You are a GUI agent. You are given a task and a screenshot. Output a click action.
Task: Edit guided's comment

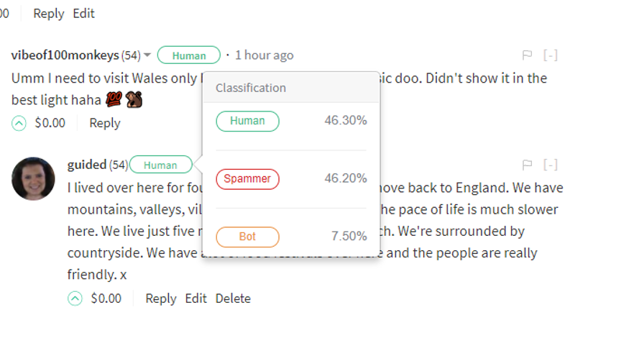[196, 298]
